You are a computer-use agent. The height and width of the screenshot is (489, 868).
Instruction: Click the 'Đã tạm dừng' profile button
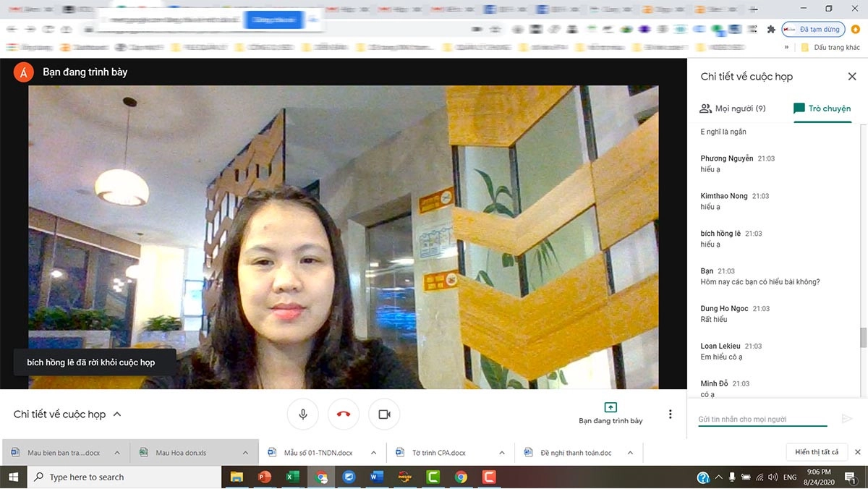point(814,30)
